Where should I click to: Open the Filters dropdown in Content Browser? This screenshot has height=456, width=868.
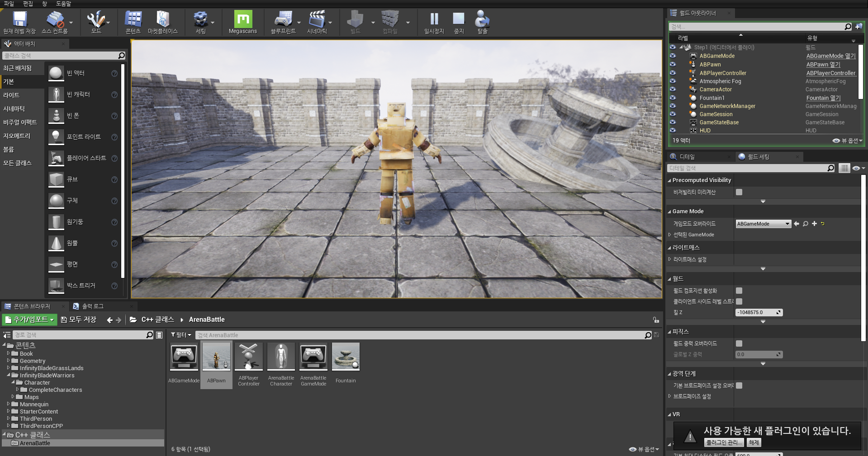pos(181,335)
